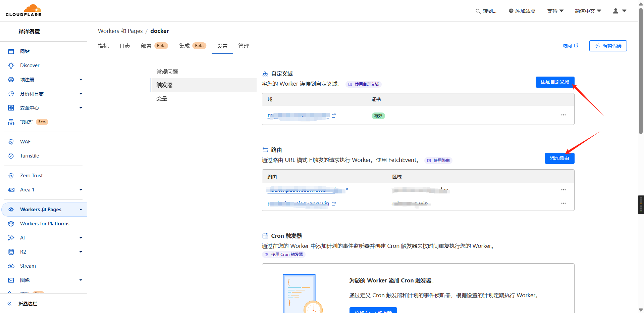Open the 支持 dropdown

tap(555, 11)
